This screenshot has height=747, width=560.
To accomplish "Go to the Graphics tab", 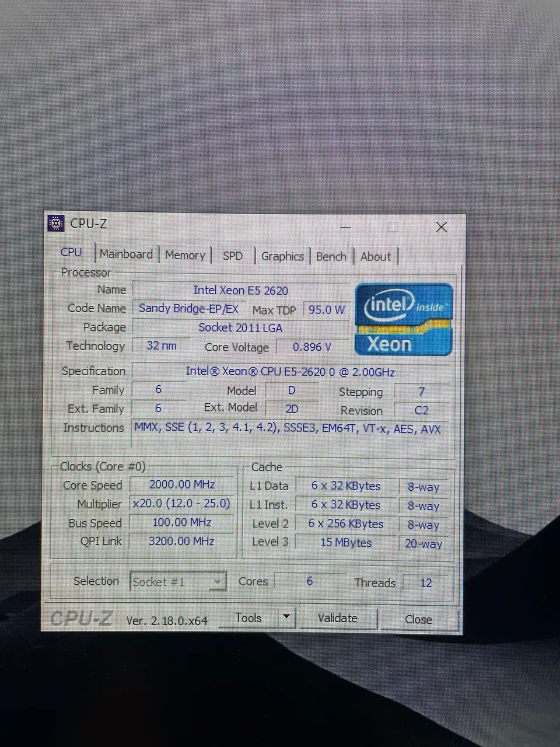I will [282, 256].
